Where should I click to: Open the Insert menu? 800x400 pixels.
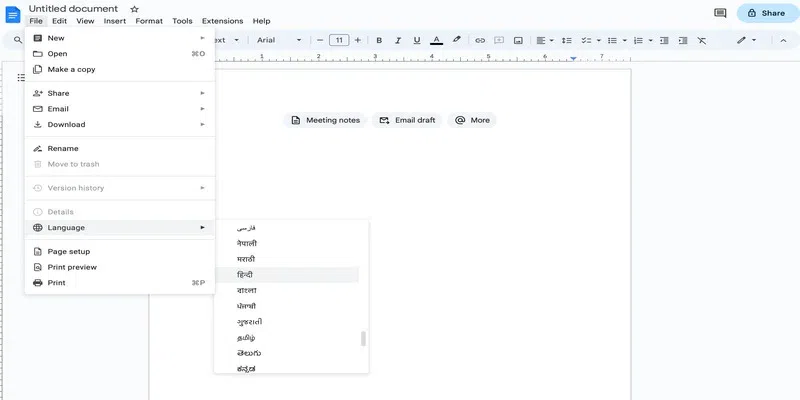tap(115, 21)
